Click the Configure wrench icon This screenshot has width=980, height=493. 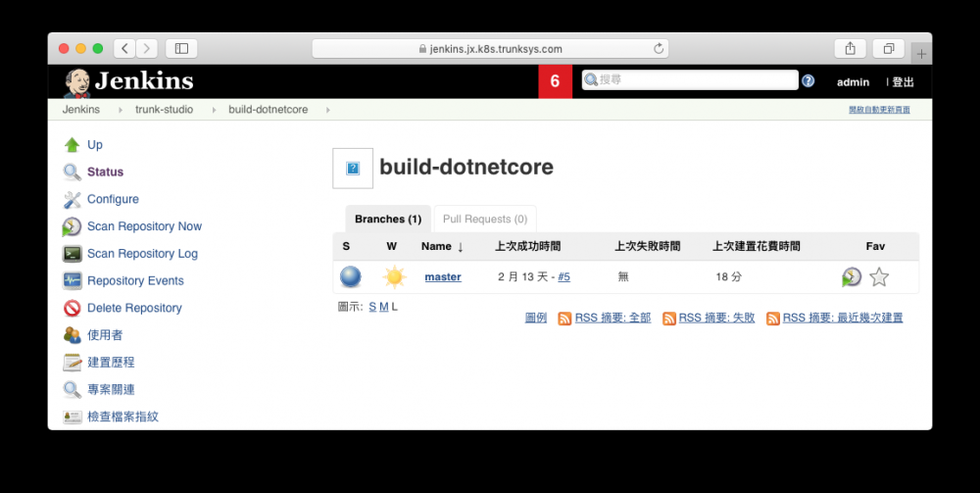pyautogui.click(x=72, y=199)
